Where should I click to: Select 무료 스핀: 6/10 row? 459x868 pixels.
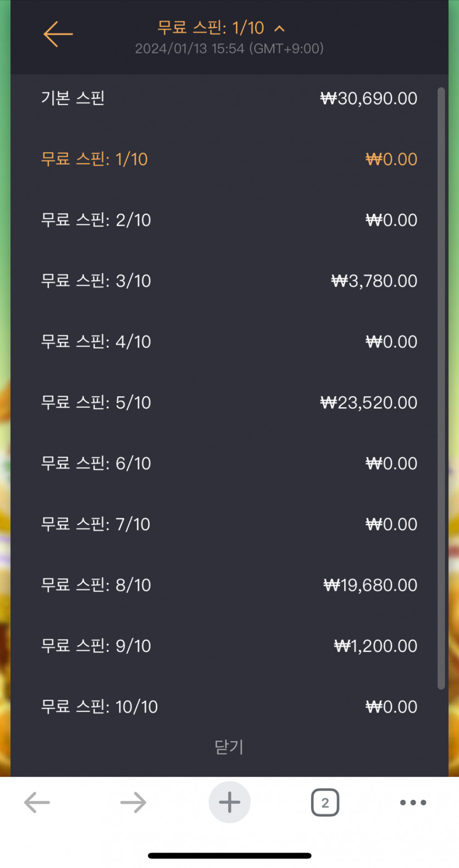pos(229,463)
